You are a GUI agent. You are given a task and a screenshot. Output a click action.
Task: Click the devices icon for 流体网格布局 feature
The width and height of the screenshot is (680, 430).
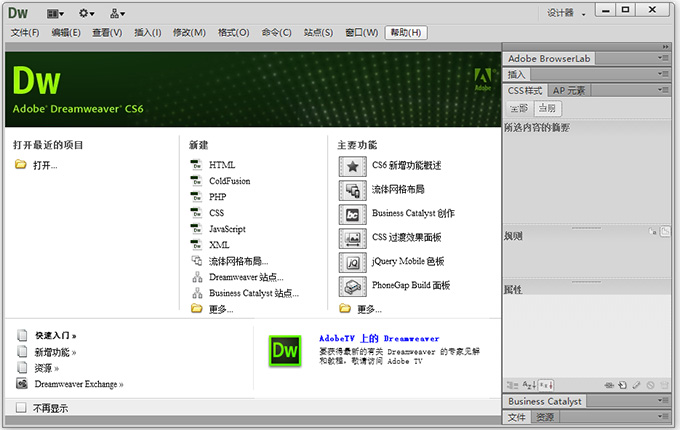click(353, 190)
